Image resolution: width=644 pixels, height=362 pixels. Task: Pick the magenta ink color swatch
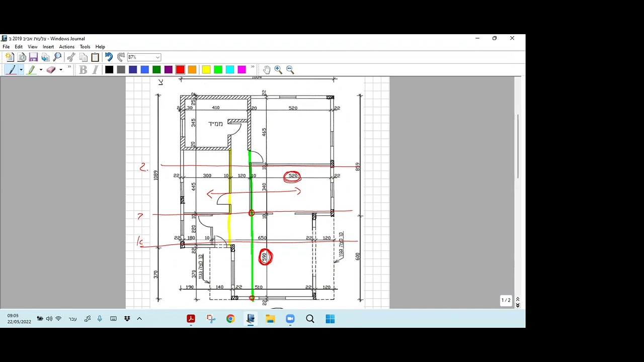coord(242,70)
